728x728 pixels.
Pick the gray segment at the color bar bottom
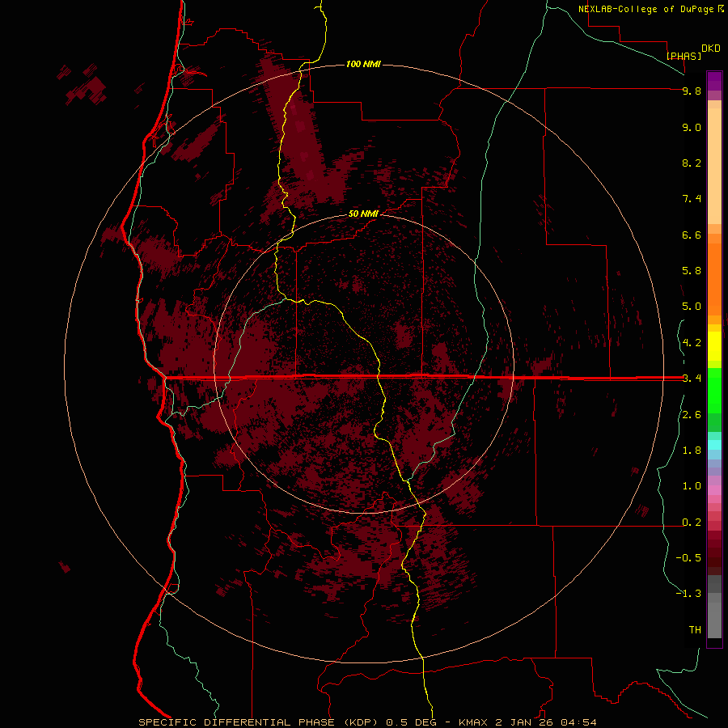pos(714,620)
